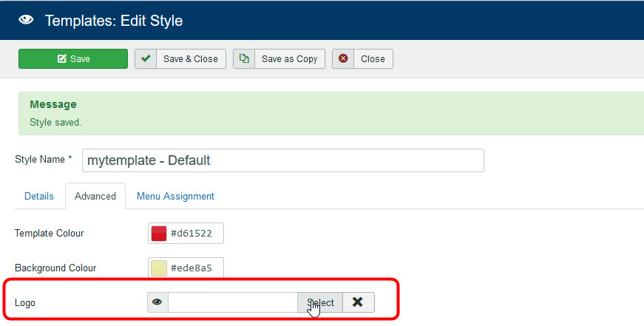The image size is (644, 326).
Task: Click the empty Logo path field
Action: [232, 302]
